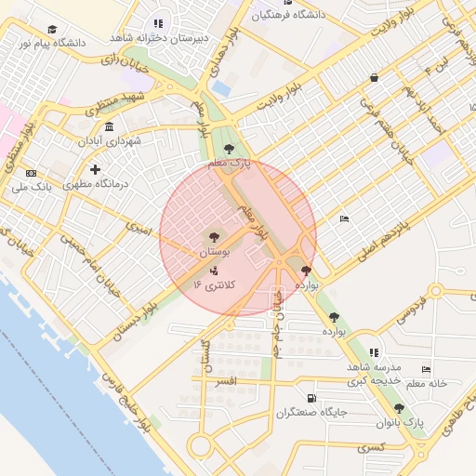Click the medical cross icon for درمانگاه مطهری
This screenshot has width=476, height=476.
(x=95, y=169)
